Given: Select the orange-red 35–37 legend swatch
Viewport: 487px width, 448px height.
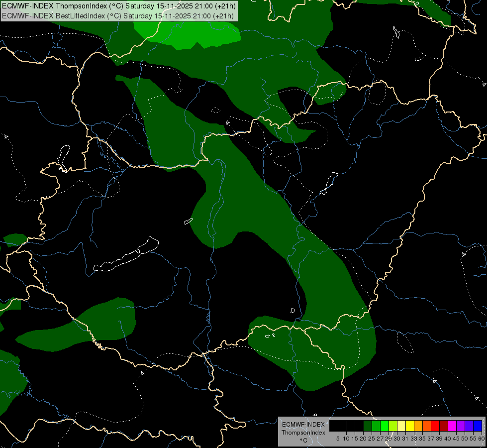Looking at the screenshot, I should point(427,426).
